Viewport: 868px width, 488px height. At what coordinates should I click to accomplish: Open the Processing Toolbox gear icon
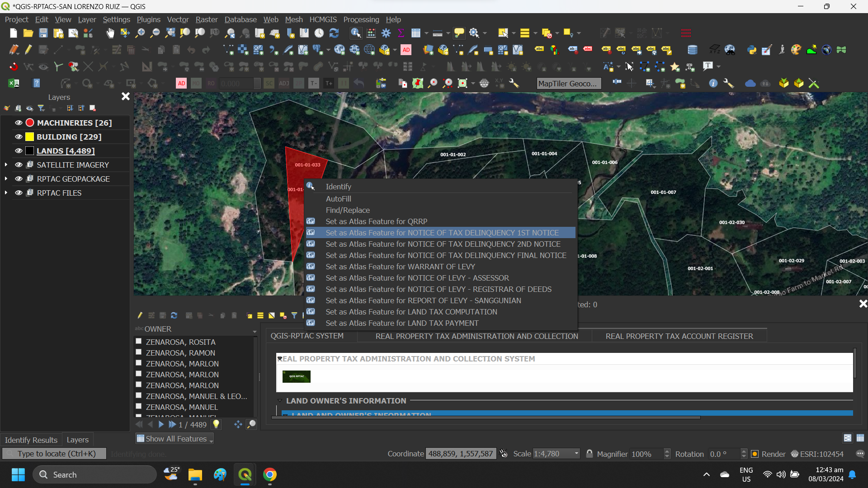click(x=386, y=33)
